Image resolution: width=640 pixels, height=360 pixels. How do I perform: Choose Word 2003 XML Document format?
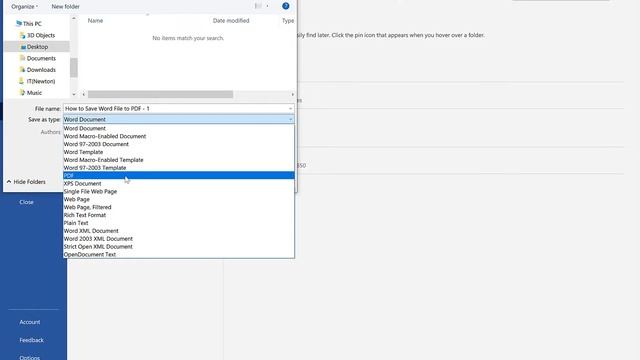[178, 239]
